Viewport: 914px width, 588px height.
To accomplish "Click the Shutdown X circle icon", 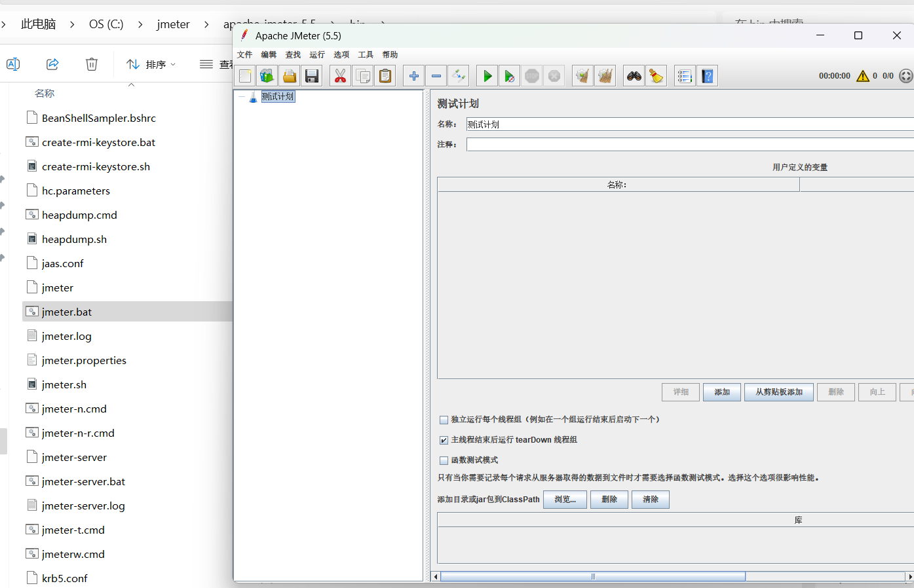I will pos(554,76).
